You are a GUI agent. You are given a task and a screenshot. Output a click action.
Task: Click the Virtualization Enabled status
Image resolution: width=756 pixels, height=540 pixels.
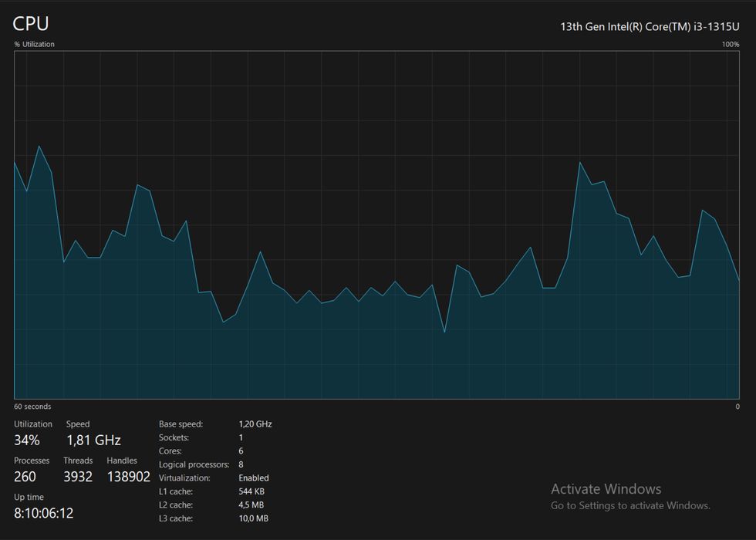254,478
